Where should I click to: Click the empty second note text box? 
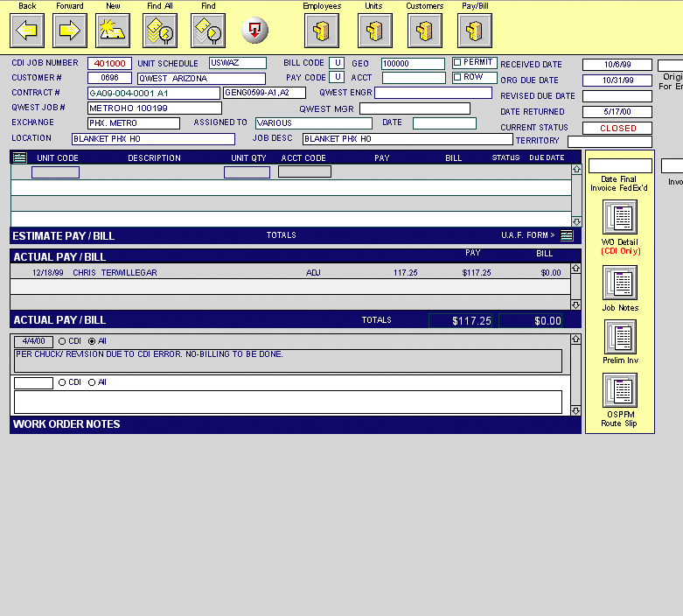pyautogui.click(x=288, y=402)
